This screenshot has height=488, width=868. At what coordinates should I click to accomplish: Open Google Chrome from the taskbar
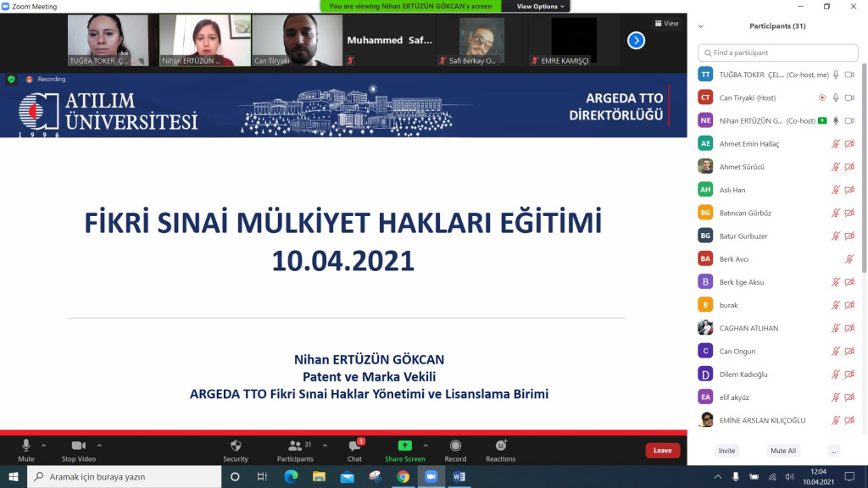click(x=403, y=477)
